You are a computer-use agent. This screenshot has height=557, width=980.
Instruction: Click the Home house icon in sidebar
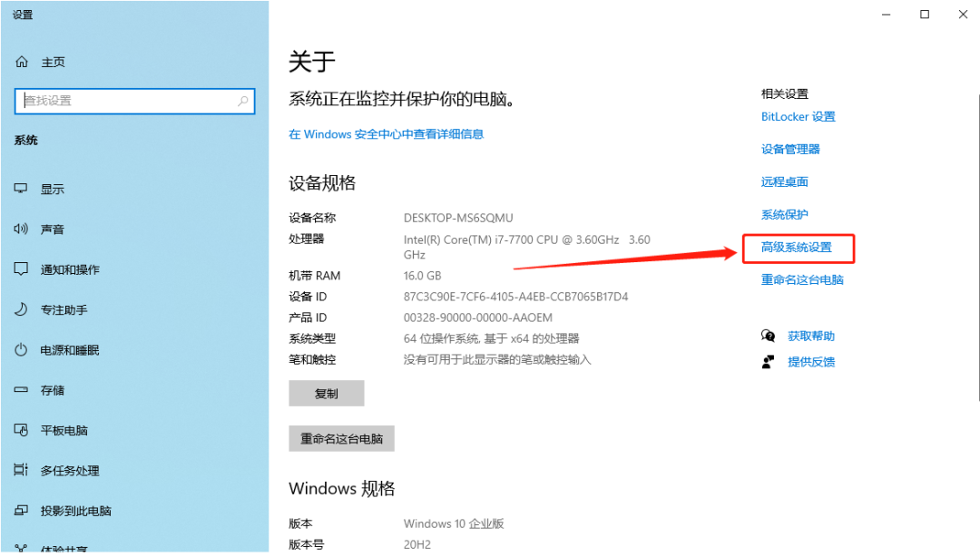[x=22, y=62]
